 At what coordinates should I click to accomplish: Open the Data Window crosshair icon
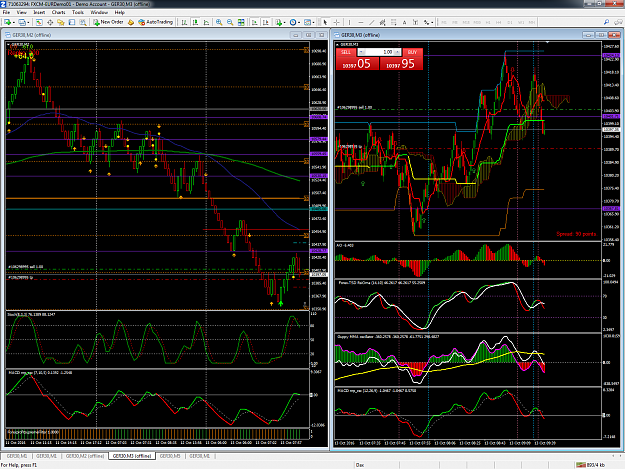click(x=50, y=22)
